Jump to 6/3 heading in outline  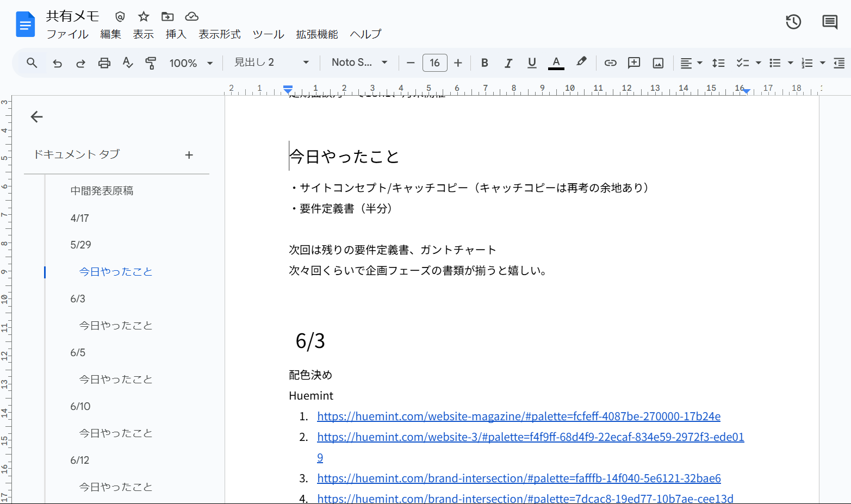point(78,298)
